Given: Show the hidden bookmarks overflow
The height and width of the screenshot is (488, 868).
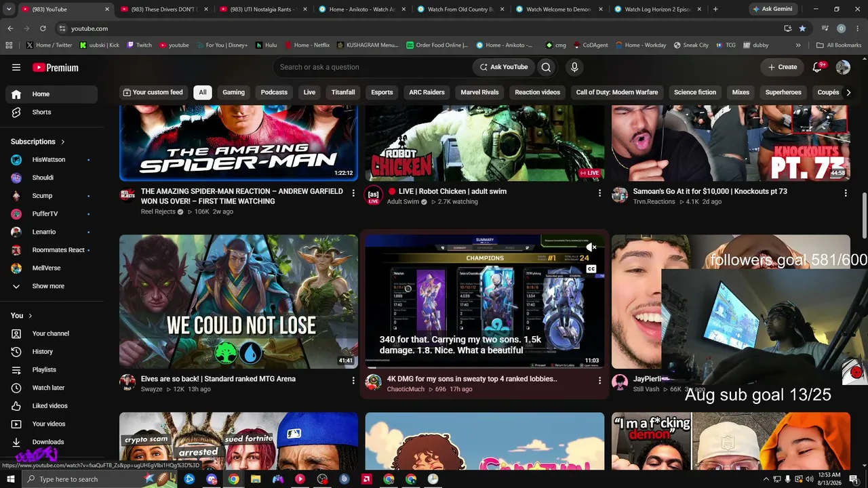Looking at the screenshot, I should (x=798, y=45).
